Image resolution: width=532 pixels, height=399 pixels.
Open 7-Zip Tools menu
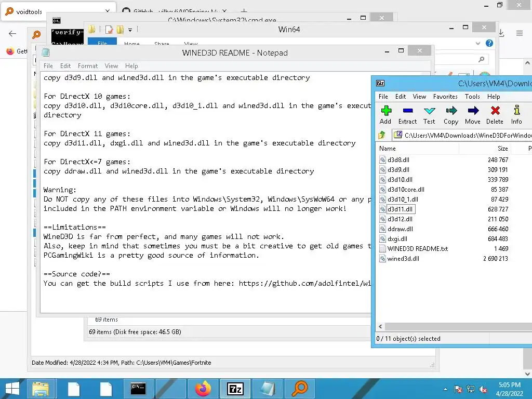coord(472,96)
